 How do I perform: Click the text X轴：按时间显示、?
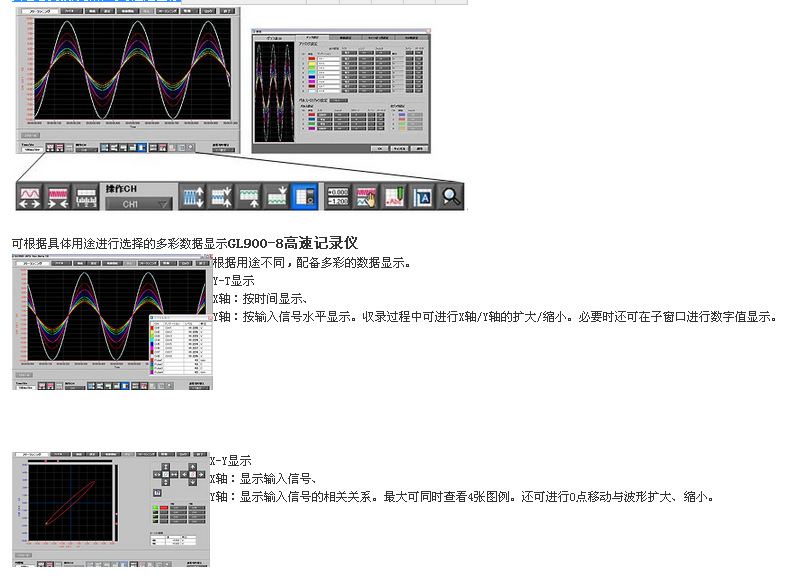pos(260,299)
